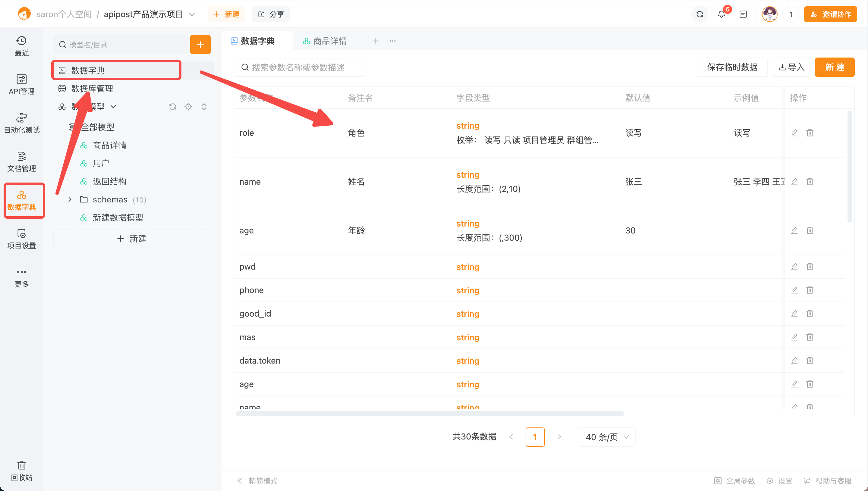Click 保存临时数据 button
The image size is (868, 491).
[732, 67]
